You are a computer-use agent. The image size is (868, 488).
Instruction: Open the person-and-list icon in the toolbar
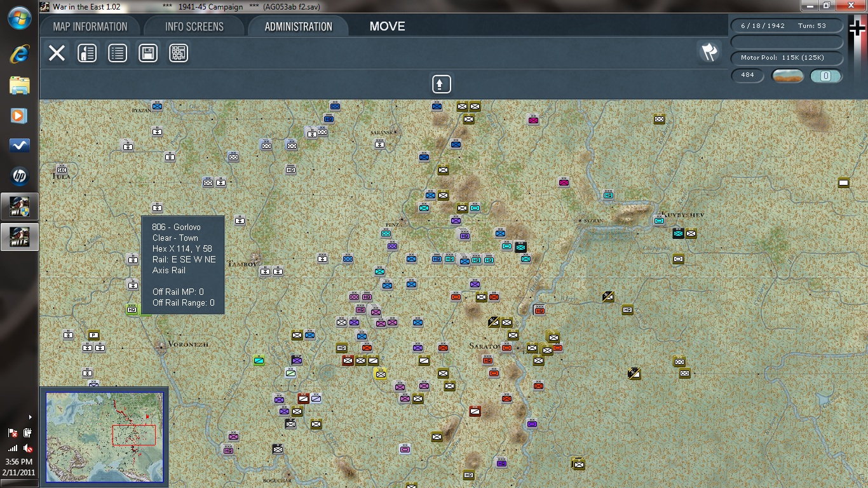[87, 53]
